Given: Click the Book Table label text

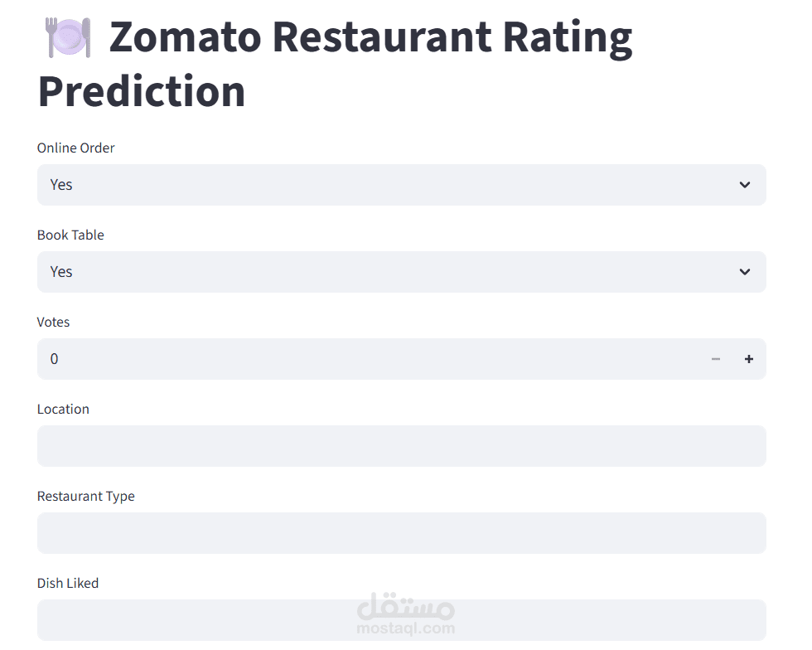Looking at the screenshot, I should pos(70,235).
